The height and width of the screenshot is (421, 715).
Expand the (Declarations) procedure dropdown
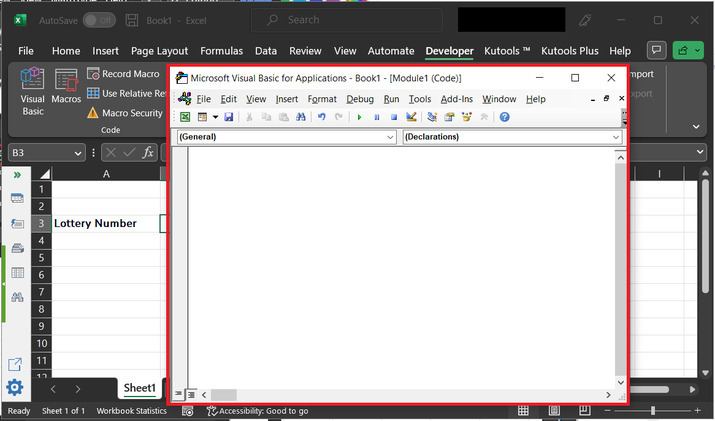pyautogui.click(x=616, y=137)
